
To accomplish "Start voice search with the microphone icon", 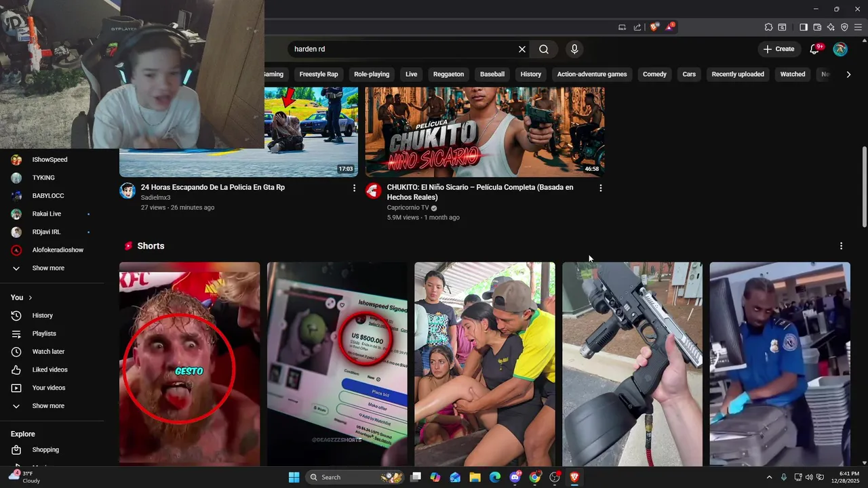I will point(574,49).
